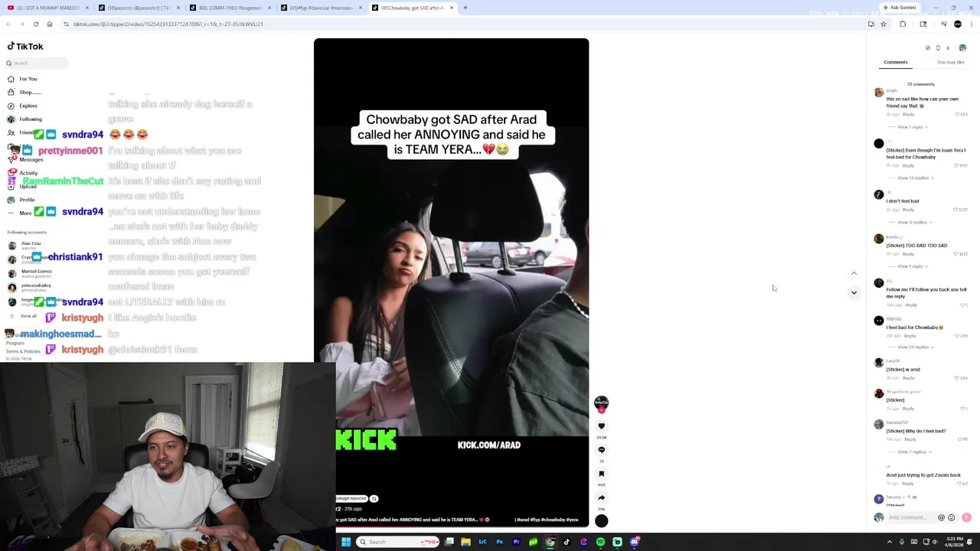Screen dimensions: 980x551
Task: Switch to the 'EL COMPA THEO' browser tab
Action: 230,8
